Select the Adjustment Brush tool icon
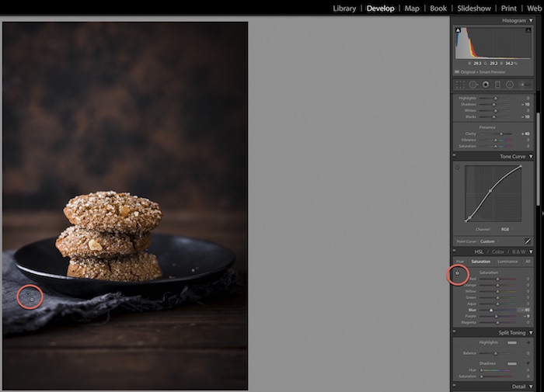This screenshot has width=544, height=392. click(525, 85)
